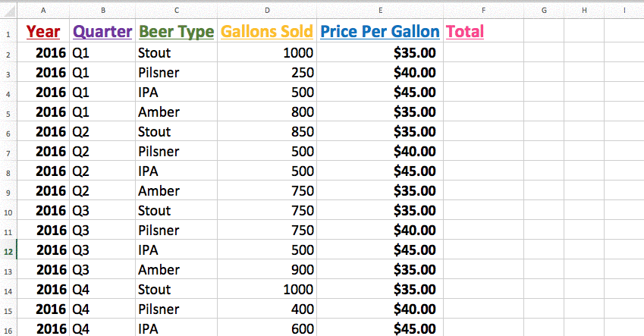
Task: Select column G header letter
Action: 544,10
